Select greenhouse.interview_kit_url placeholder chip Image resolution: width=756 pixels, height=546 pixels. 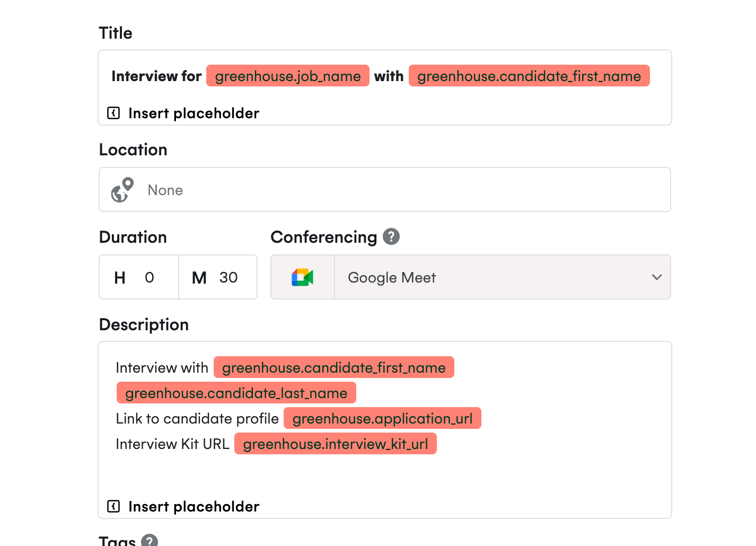pyautogui.click(x=336, y=444)
